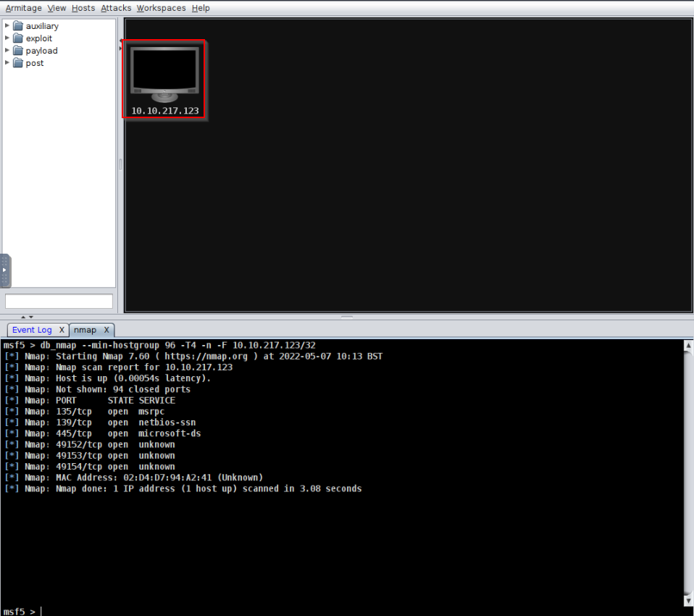Click the auxiliary label in module tree

pyautogui.click(x=42, y=26)
